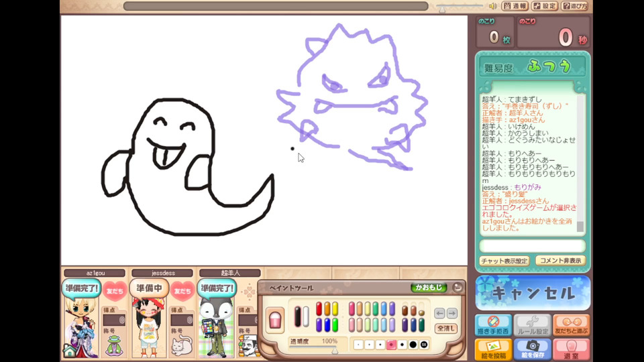Viewport: 644px width, 362px height.
Task: Pick the hot pink pastel swatch
Action: pos(352,308)
